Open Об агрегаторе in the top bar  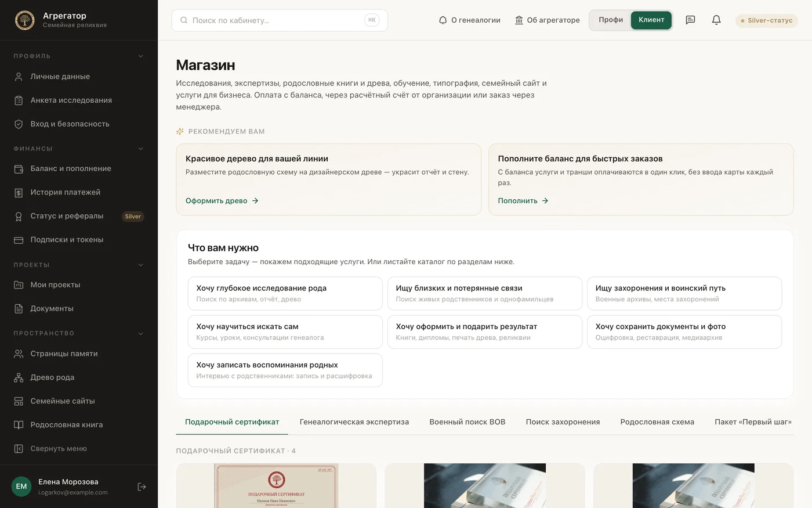[x=547, y=20]
